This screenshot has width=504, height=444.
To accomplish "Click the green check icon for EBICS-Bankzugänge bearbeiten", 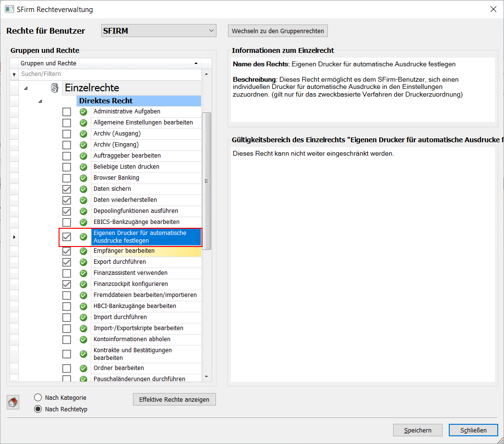I will (x=83, y=222).
